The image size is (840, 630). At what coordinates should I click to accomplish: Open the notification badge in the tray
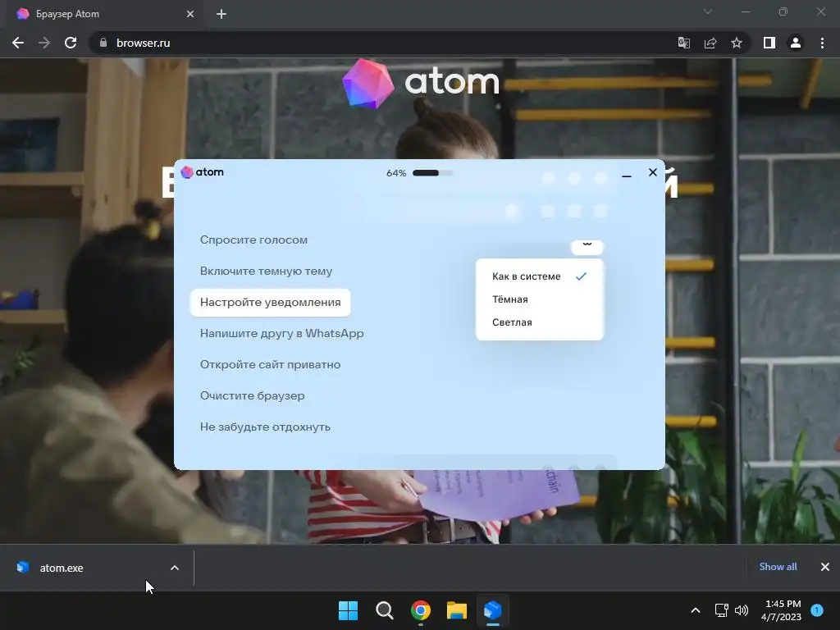click(x=817, y=610)
